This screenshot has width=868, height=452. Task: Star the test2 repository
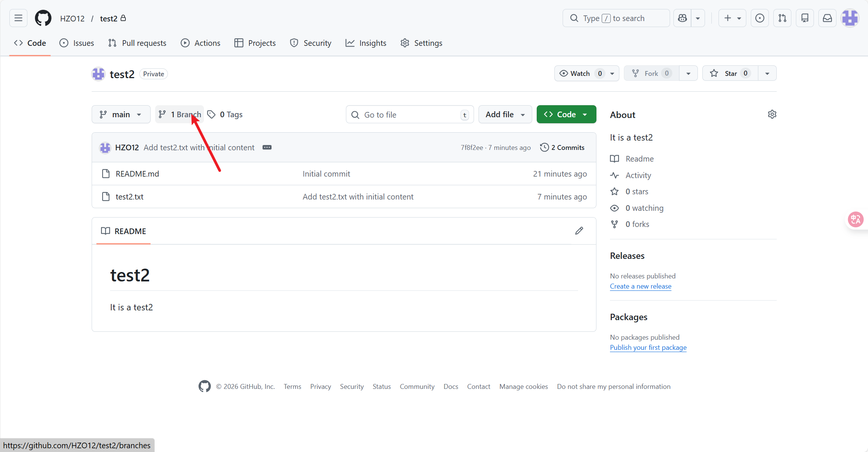[730, 73]
